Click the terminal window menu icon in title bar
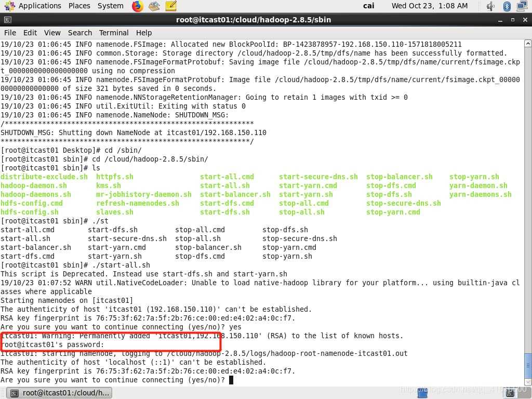 click(7, 20)
